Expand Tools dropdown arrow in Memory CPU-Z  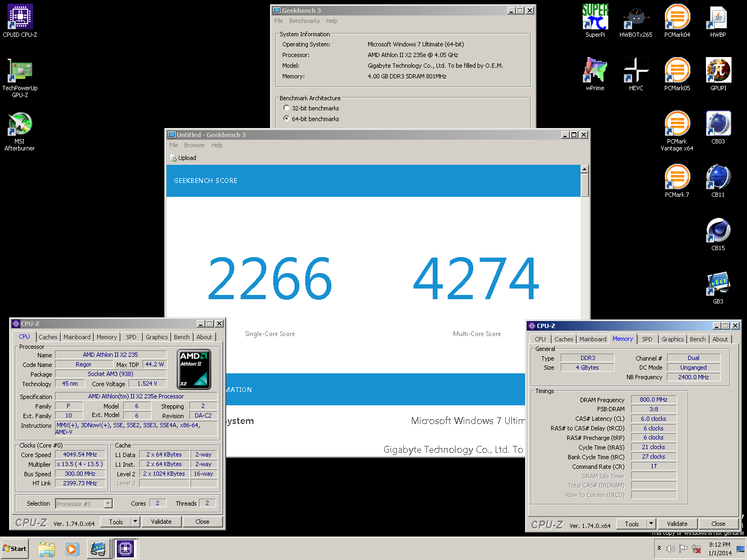pyautogui.click(x=651, y=524)
